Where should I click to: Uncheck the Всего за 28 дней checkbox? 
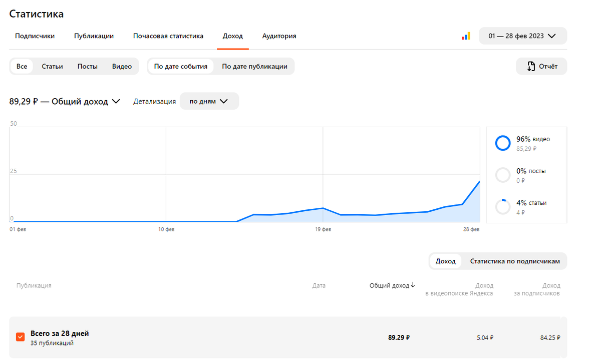(20, 337)
